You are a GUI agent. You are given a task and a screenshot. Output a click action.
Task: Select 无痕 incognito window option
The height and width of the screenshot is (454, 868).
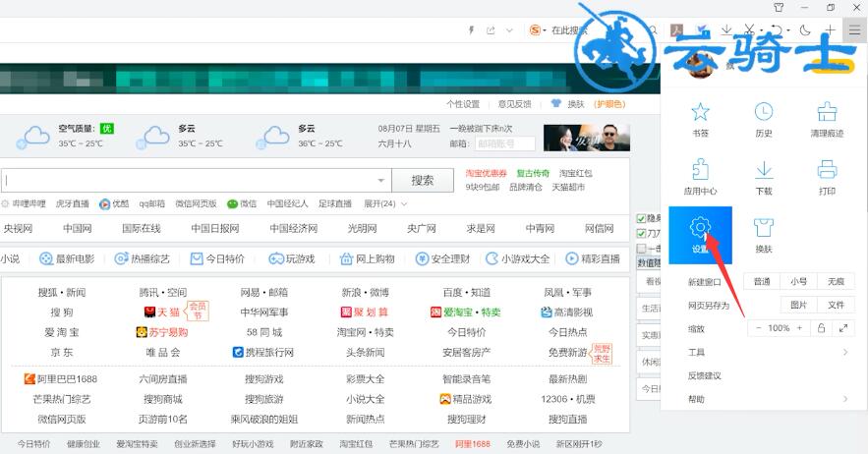click(x=836, y=281)
